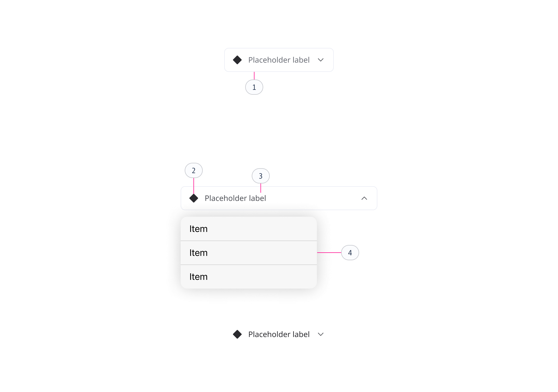Click the diamond icon in the bottom dropdown

238,334
